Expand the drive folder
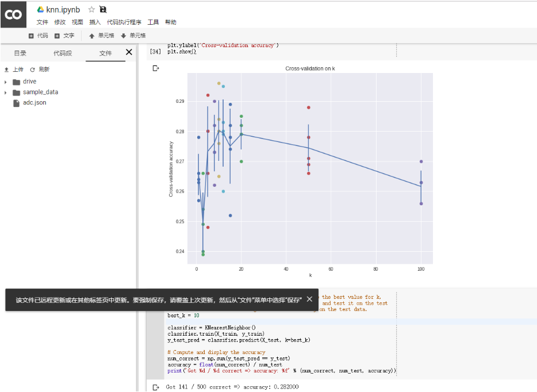Image resolution: width=537 pixels, height=392 pixels. 6,82
